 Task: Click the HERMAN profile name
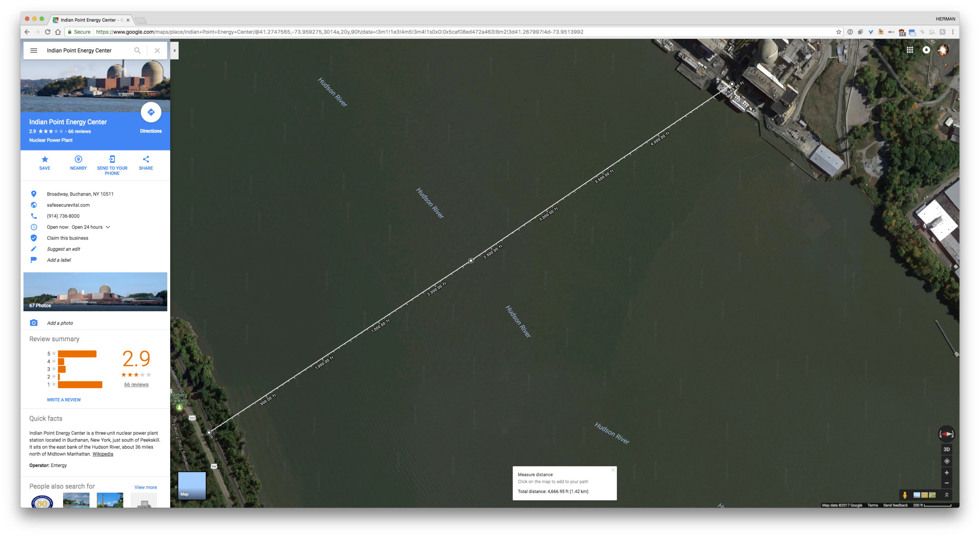point(945,19)
